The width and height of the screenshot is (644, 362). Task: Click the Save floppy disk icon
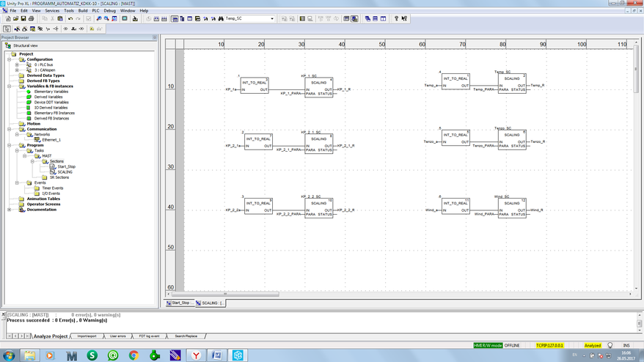[23, 19]
